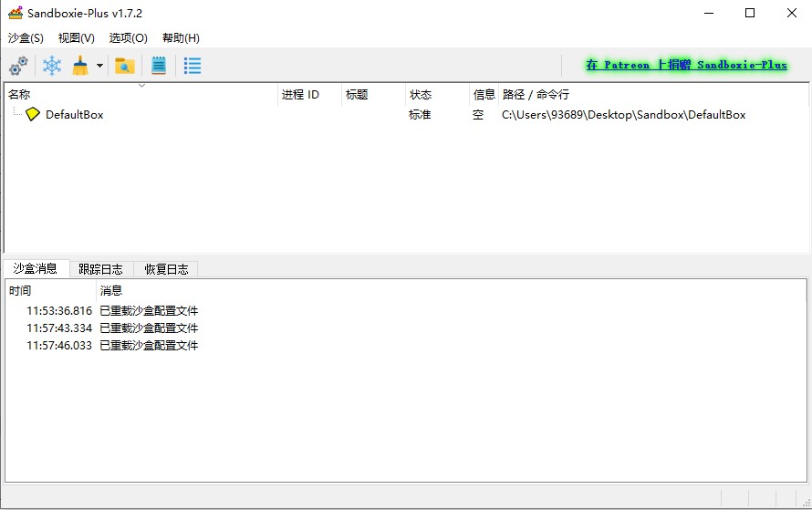Switch to the 沙盒消息 tab
812x510 pixels.
coord(36,268)
